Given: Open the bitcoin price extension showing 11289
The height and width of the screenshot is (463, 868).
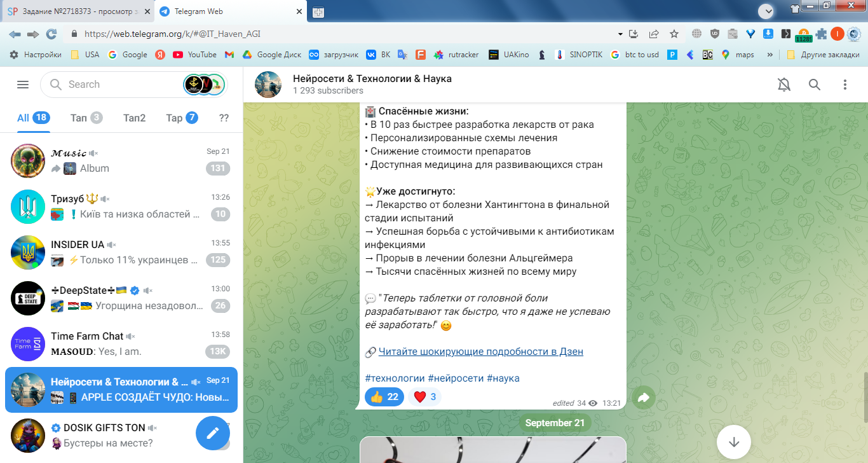Looking at the screenshot, I should point(803,35).
